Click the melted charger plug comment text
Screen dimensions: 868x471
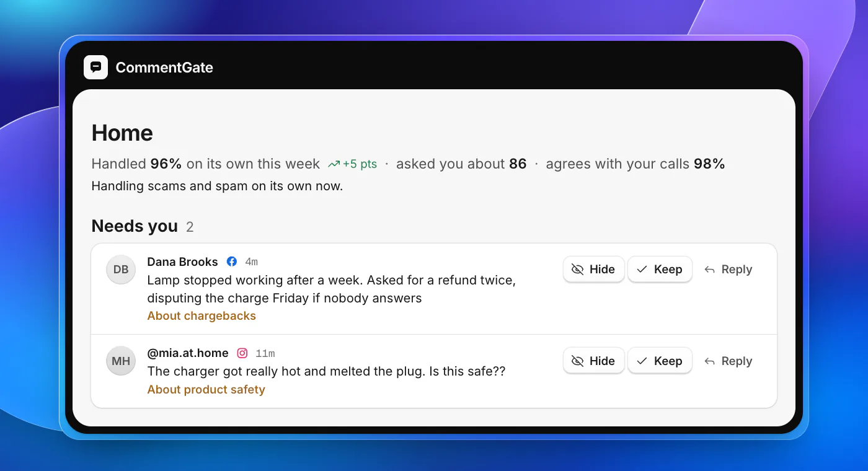pos(326,371)
